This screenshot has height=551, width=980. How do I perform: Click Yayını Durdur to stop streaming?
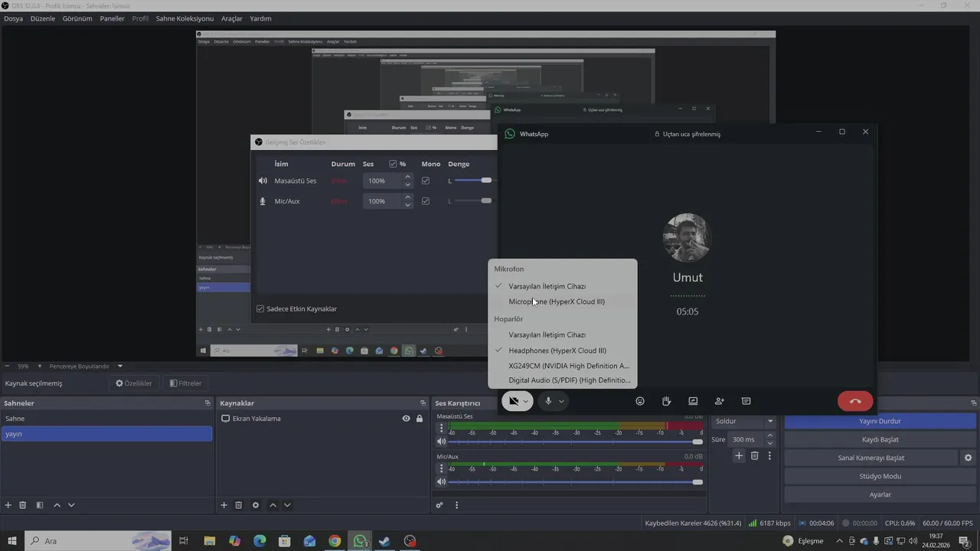tap(880, 421)
